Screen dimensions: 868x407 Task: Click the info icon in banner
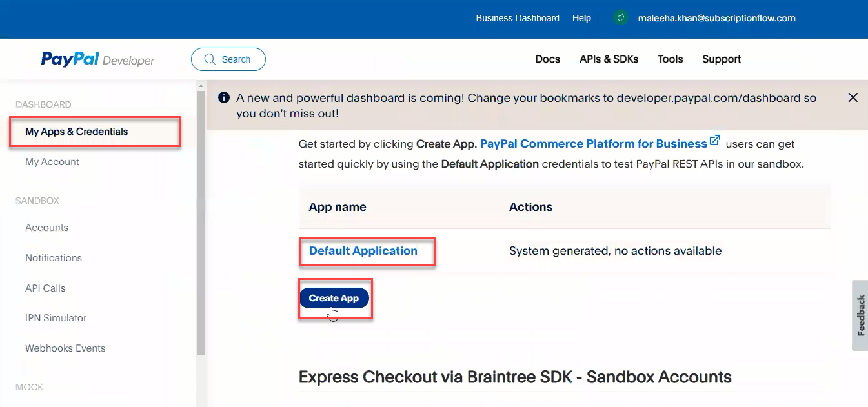pos(224,97)
